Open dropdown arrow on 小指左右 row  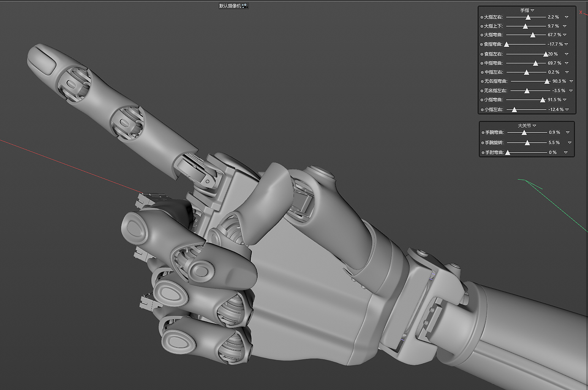pos(567,110)
